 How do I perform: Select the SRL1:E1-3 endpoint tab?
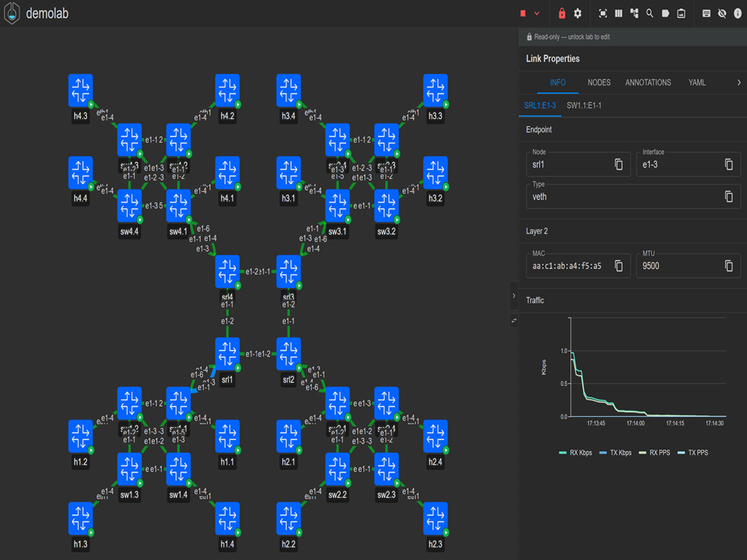[x=540, y=105]
